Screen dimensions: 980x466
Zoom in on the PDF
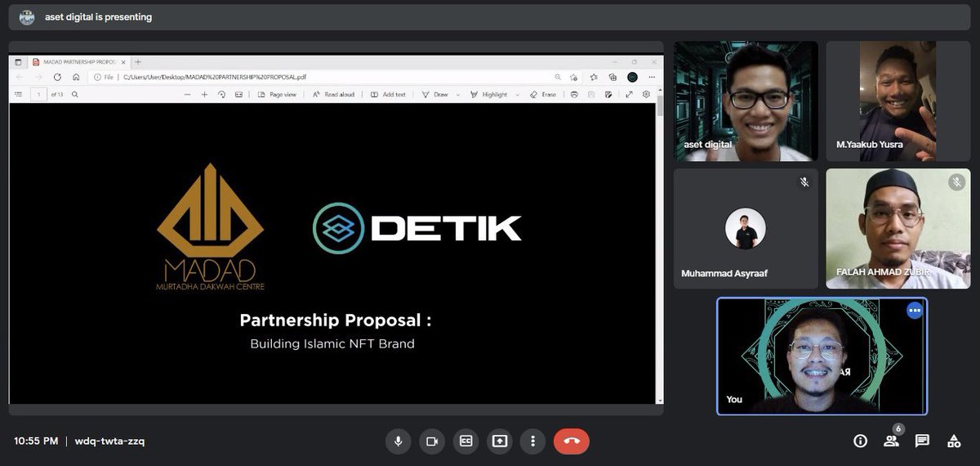coord(204,95)
